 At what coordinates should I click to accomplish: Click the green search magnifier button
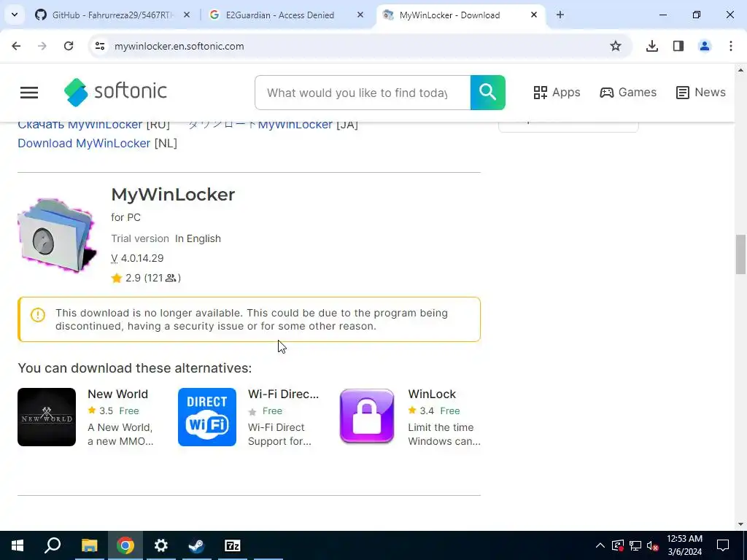coord(488,93)
